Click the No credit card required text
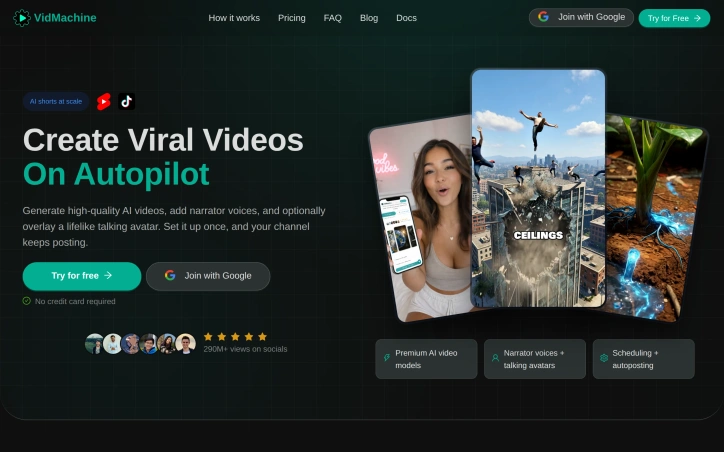 (75, 301)
